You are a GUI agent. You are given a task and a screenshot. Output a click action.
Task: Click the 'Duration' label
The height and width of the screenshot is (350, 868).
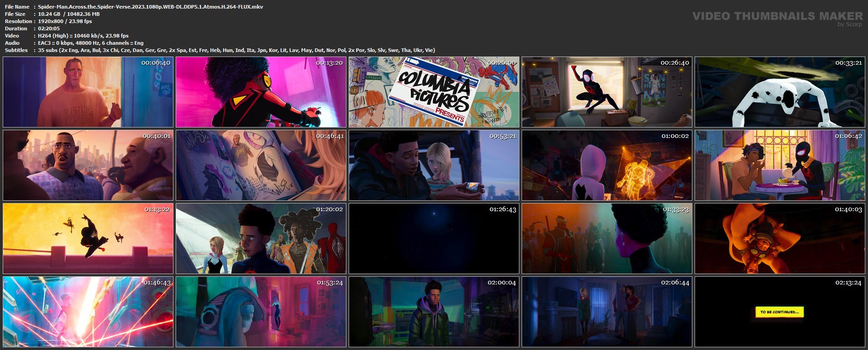pos(16,28)
